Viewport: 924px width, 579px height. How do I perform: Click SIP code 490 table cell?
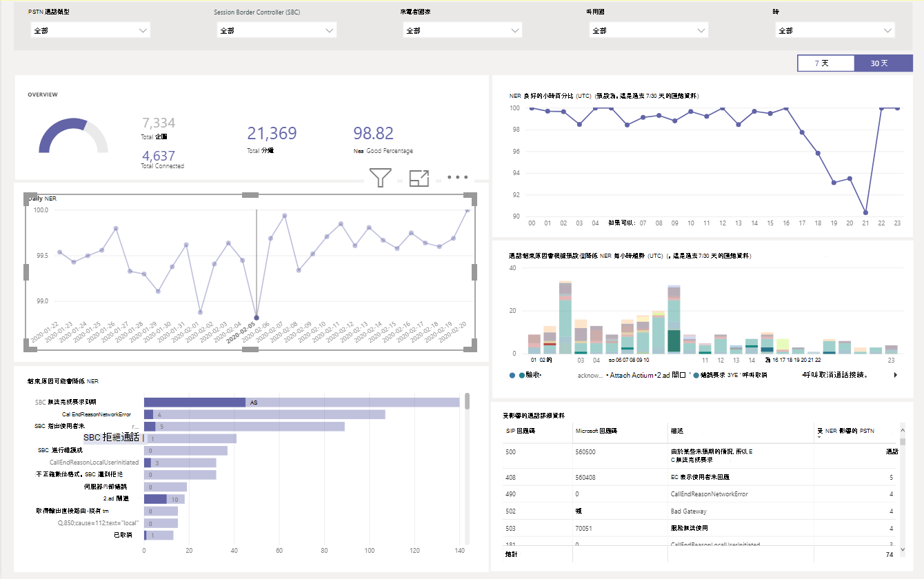(x=511, y=494)
